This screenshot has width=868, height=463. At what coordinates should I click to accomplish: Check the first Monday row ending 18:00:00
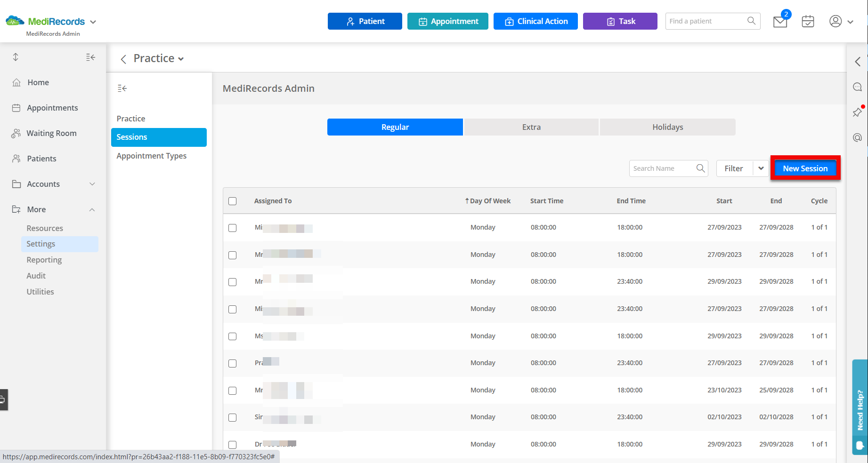click(232, 228)
